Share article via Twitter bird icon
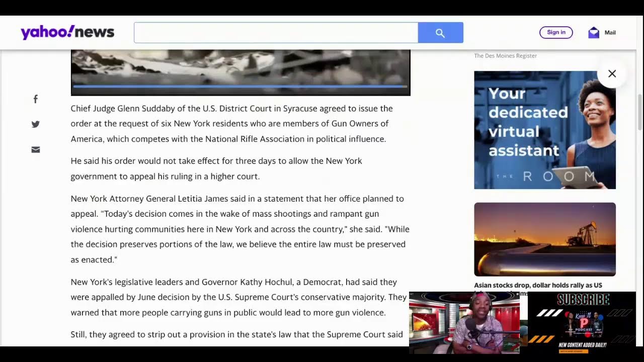644x362 pixels. (35, 124)
